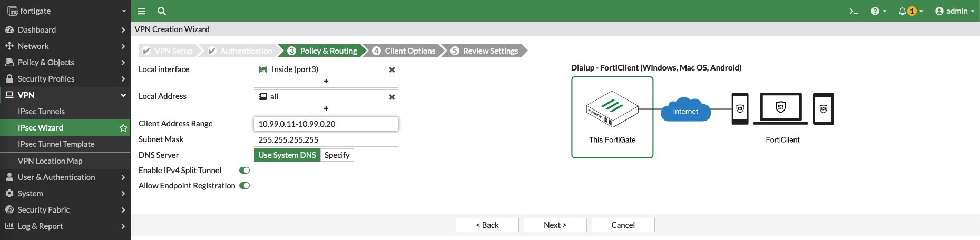Remove Inside (port3) with the X icon

point(391,69)
